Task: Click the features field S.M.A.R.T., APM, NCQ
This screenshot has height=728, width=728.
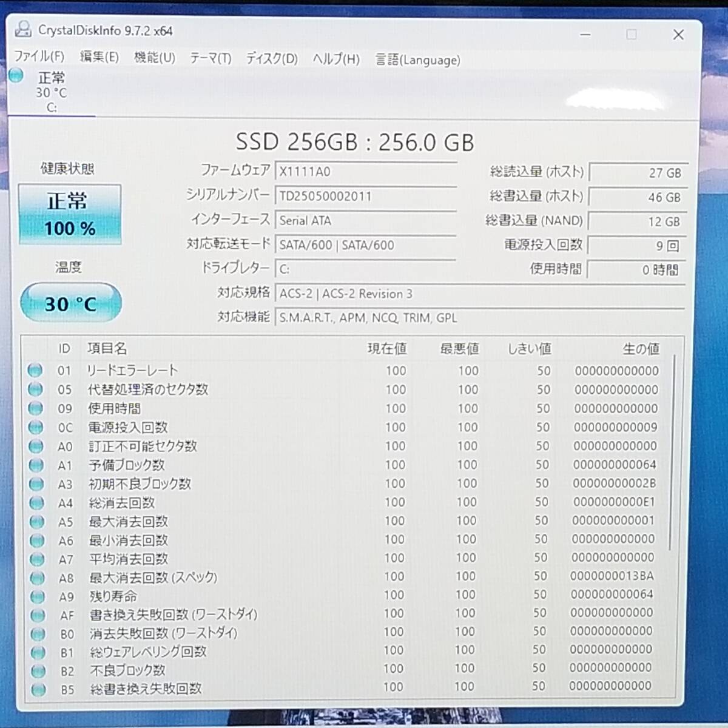Action: 480,318
